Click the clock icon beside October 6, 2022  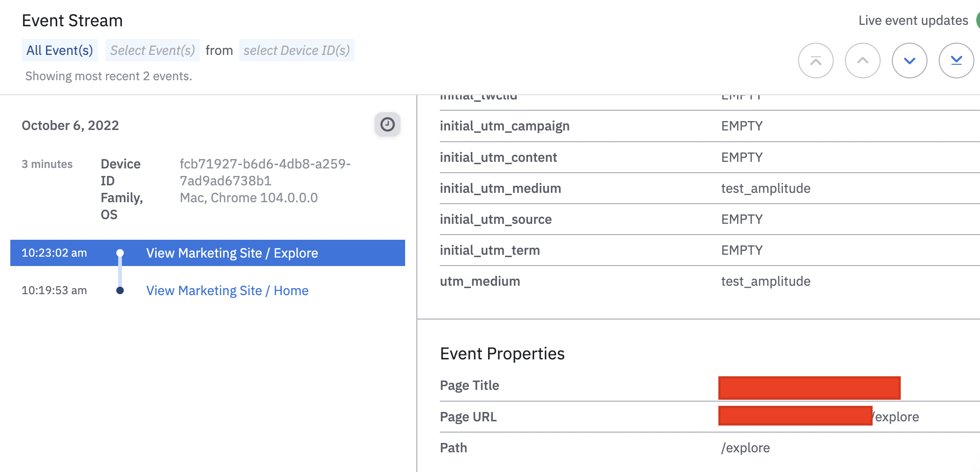click(x=387, y=124)
